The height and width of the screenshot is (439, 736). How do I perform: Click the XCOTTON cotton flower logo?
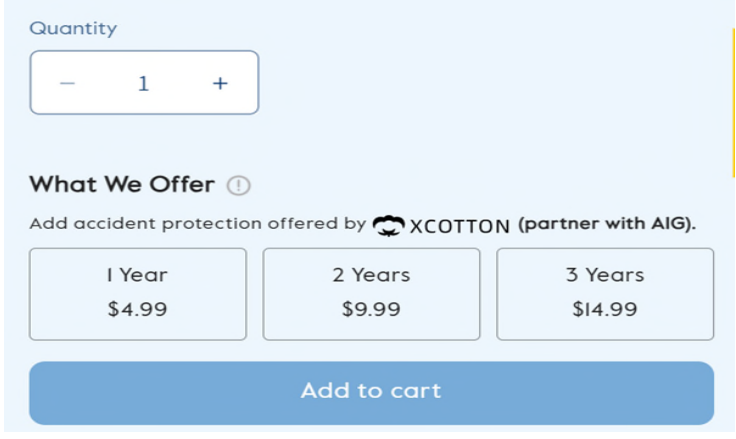pos(388,226)
